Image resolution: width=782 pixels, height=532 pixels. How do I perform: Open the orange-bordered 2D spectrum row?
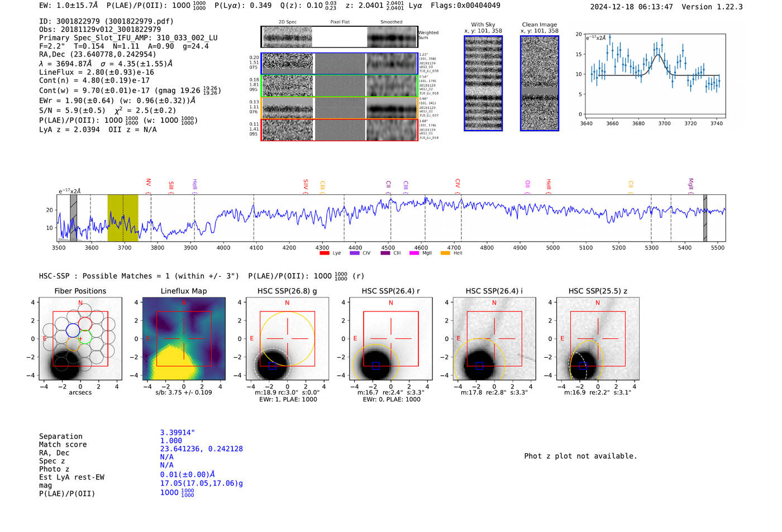pos(339,108)
